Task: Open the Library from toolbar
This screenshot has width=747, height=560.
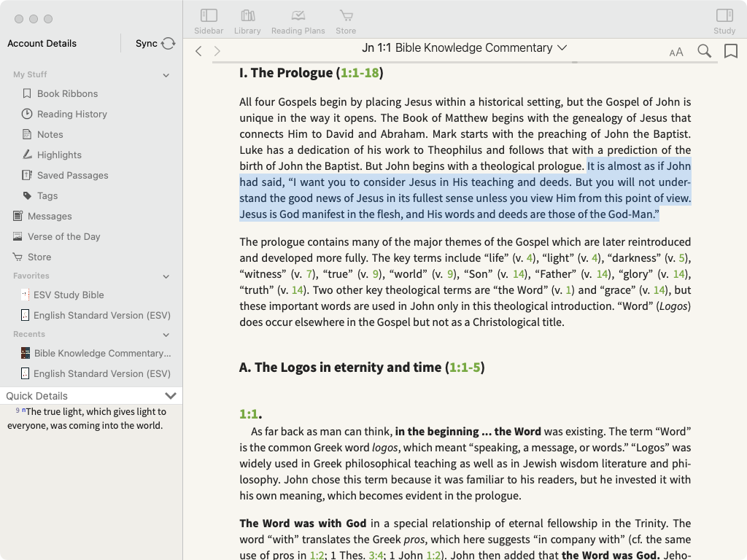Action: pos(247,21)
